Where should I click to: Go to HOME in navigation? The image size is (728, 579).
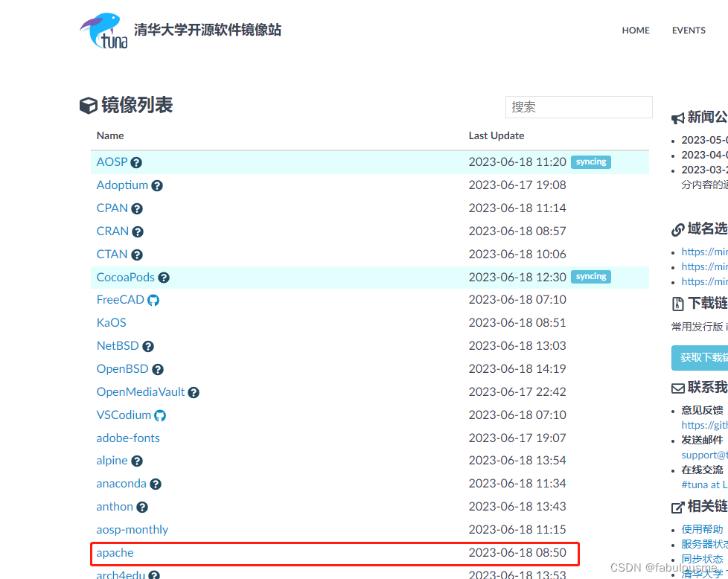[x=636, y=31]
